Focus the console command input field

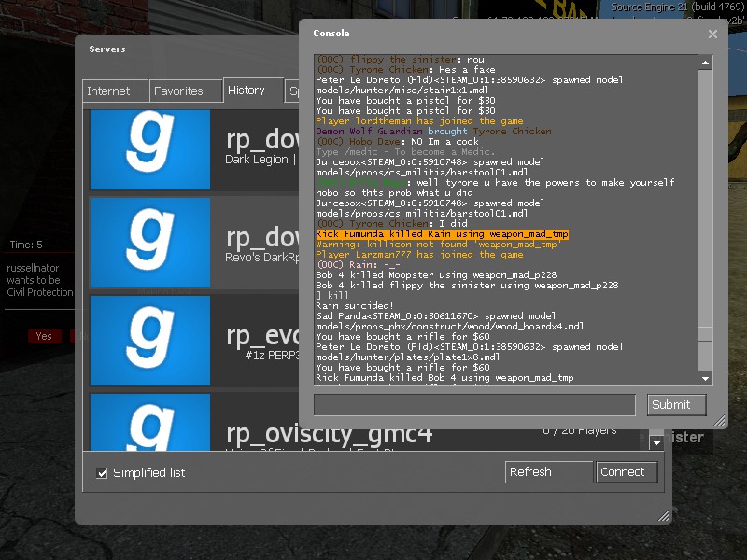coord(474,405)
